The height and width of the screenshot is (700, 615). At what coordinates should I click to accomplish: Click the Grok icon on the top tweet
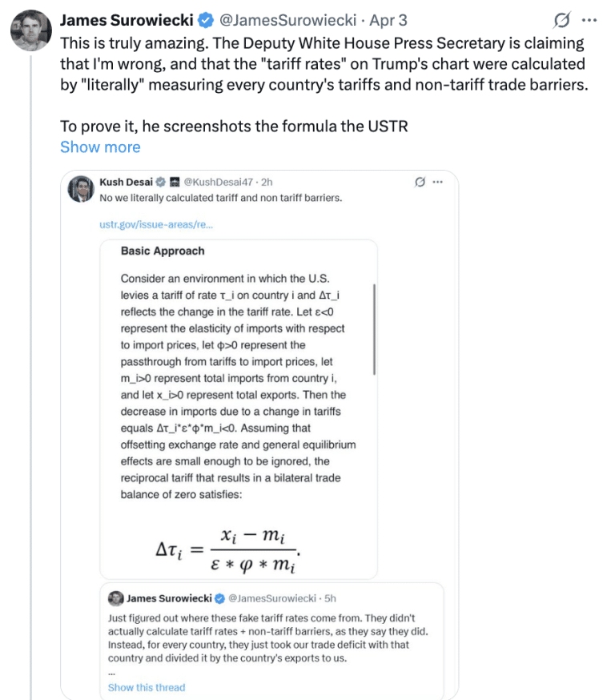(562, 20)
